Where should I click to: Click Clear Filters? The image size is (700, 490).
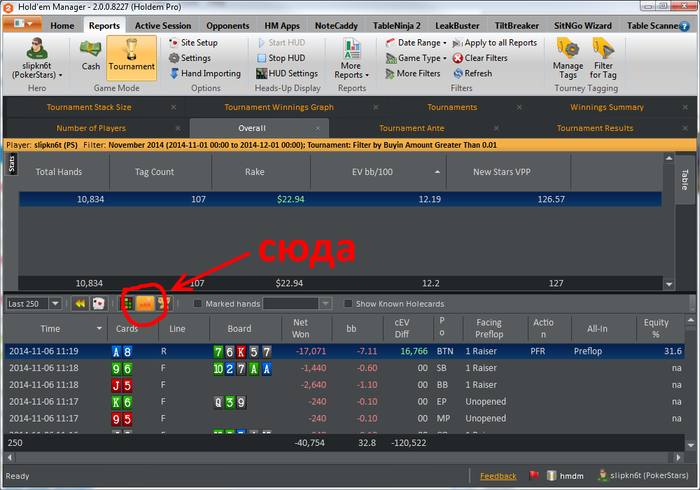click(x=480, y=58)
